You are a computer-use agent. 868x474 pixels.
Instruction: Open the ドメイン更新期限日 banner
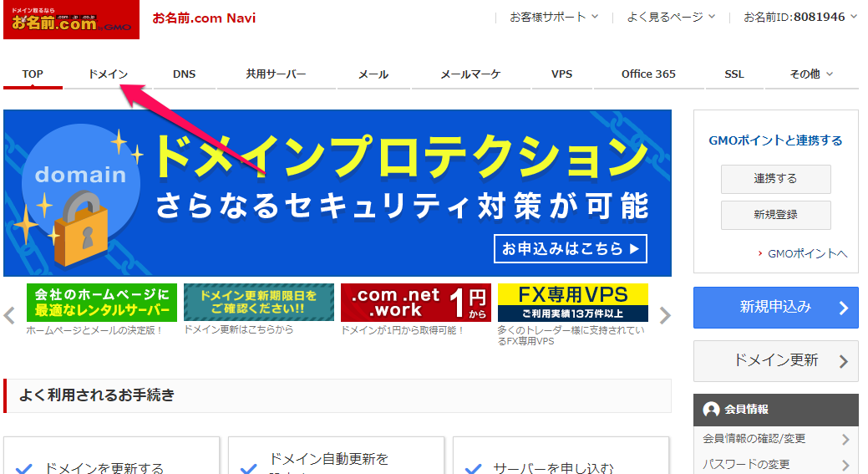point(258,303)
